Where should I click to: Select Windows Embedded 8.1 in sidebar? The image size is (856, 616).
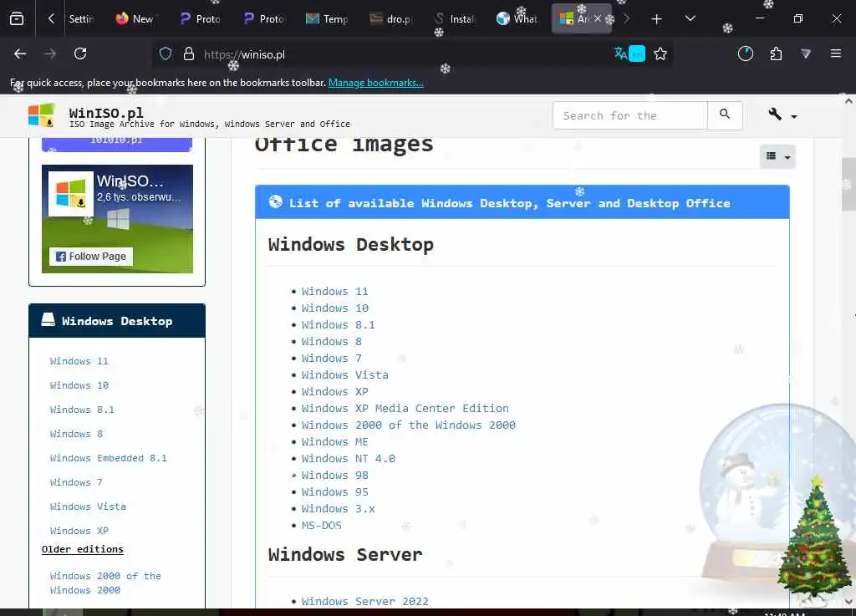[108, 458]
